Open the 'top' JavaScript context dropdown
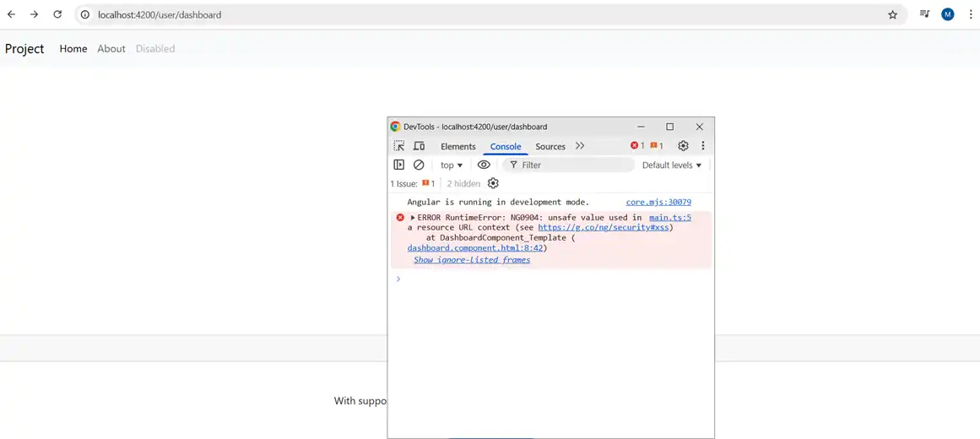Viewport: 980px width, 439px height. pos(452,165)
